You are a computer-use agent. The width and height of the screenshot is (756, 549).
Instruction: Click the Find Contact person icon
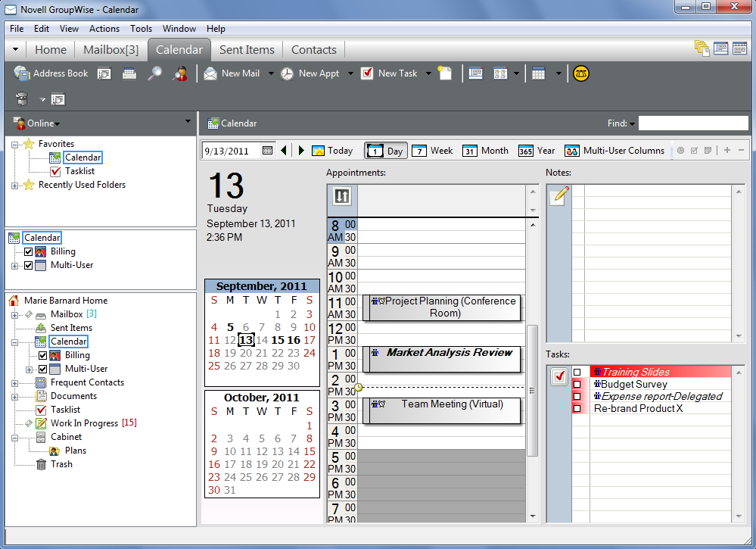180,73
